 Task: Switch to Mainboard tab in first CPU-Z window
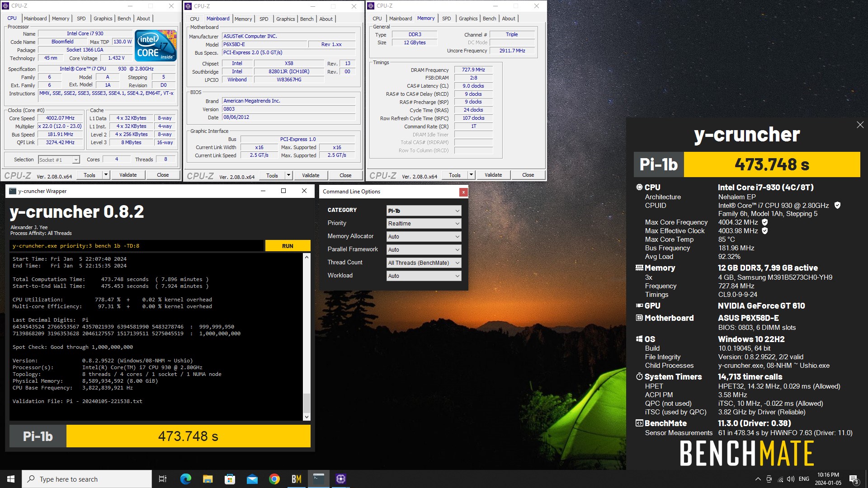pos(35,19)
